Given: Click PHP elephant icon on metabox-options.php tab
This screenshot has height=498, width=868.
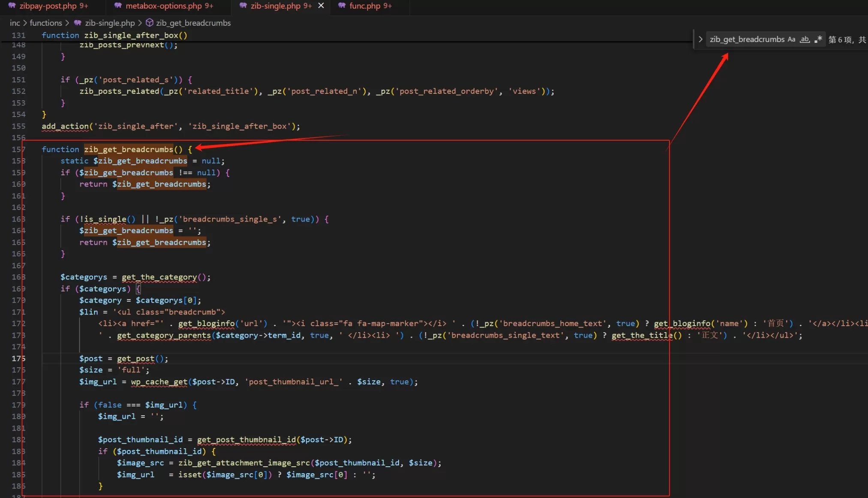Looking at the screenshot, I should pyautogui.click(x=118, y=6).
